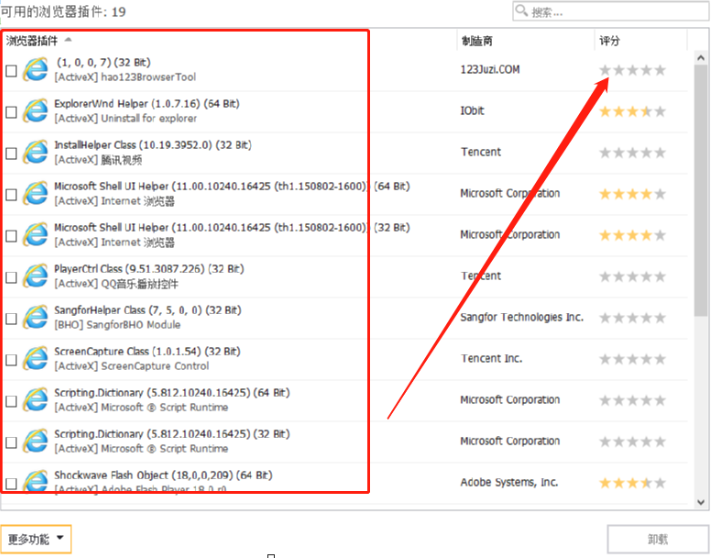Click star rating of Microsoft Shell UI Helper 32 Bit
714x558 pixels.
coord(632,235)
